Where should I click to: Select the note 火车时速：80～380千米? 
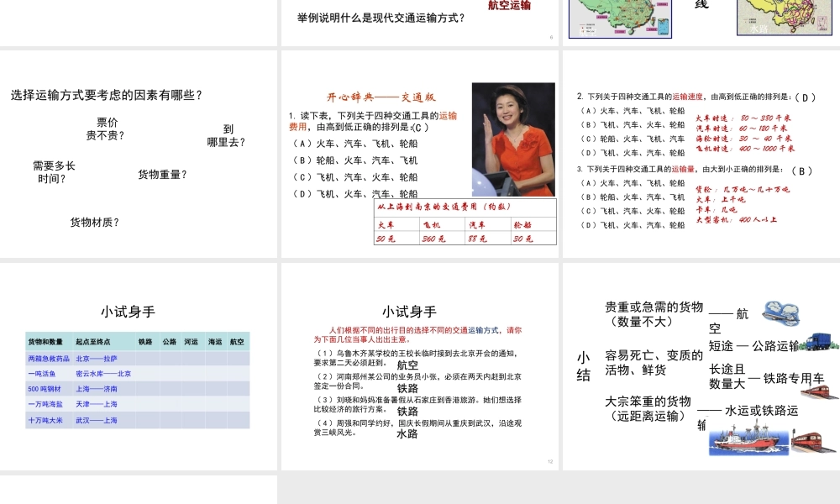coord(743,118)
